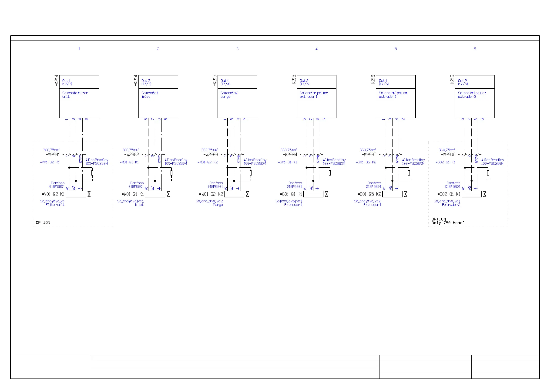Click 'Allen Bradley 100-FSC280M' label near -W2902
The width and height of the screenshot is (554, 392).
[x=176, y=162]
